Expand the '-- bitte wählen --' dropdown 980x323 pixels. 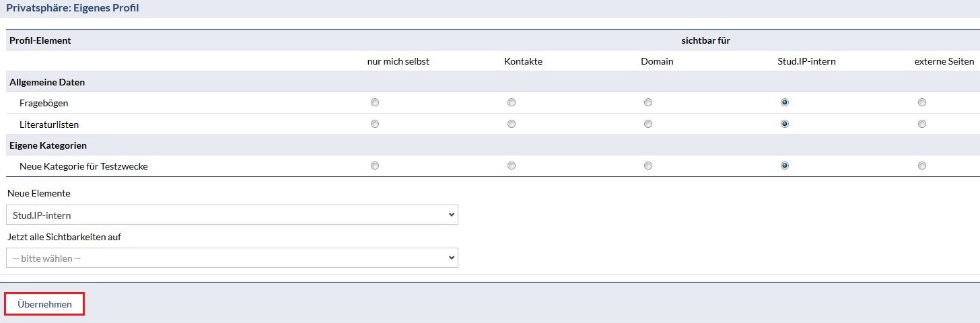[232, 258]
